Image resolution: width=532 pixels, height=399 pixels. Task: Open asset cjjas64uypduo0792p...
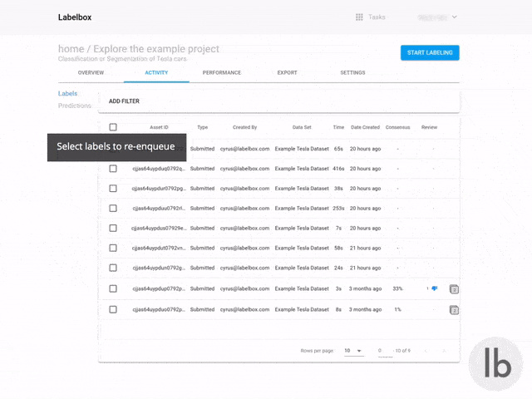[159, 309]
